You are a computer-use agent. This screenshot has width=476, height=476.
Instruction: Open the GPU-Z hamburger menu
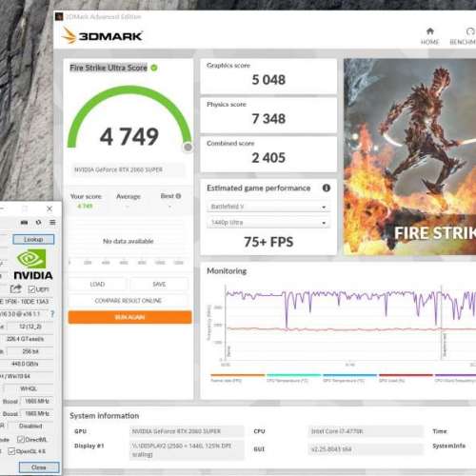point(52,223)
